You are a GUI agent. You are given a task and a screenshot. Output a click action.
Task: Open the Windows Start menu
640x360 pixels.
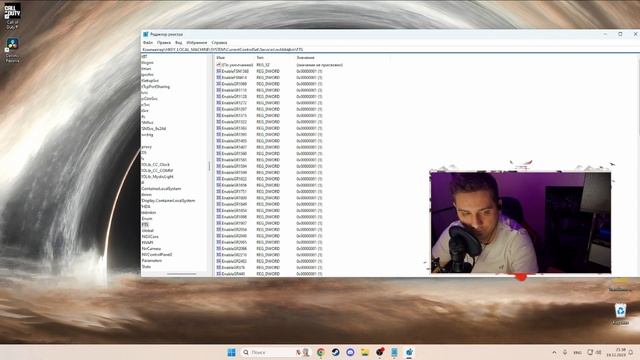click(x=231, y=352)
